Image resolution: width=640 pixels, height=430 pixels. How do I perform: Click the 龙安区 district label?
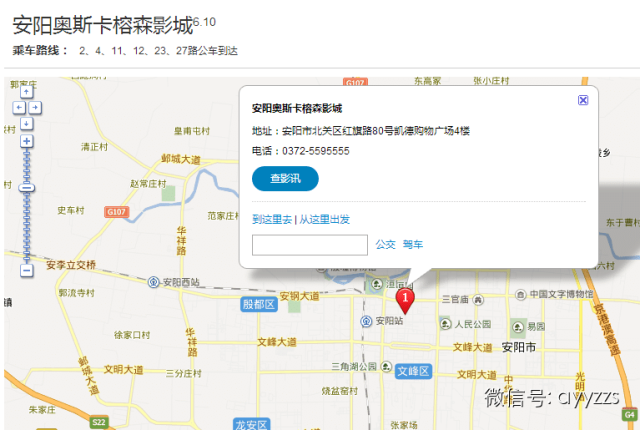tap(251, 424)
